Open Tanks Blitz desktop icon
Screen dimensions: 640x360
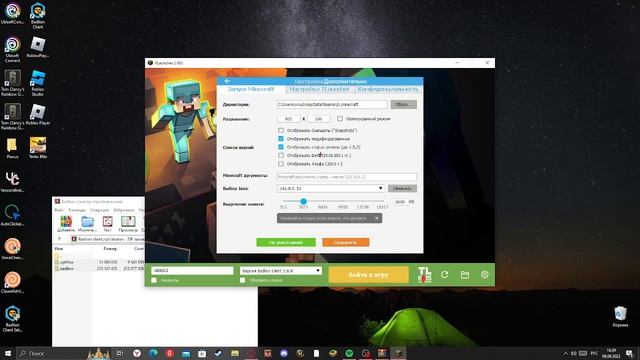point(38,148)
